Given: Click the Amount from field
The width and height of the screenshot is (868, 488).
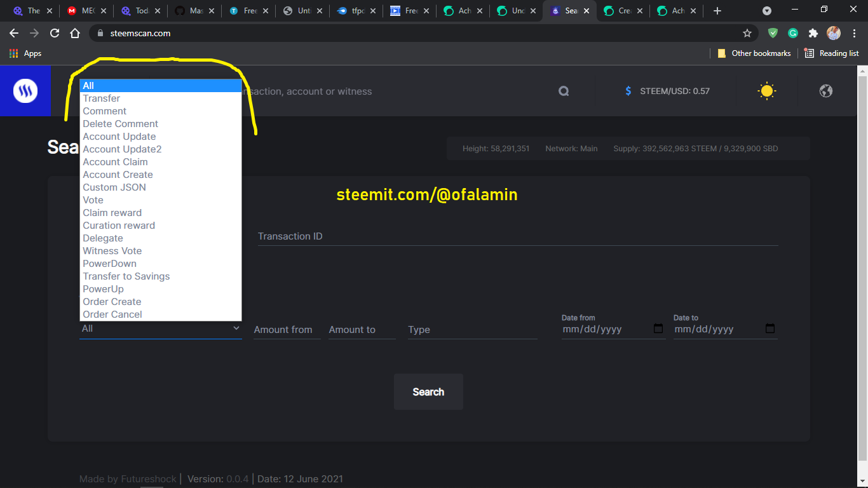Looking at the screenshot, I should coord(287,330).
